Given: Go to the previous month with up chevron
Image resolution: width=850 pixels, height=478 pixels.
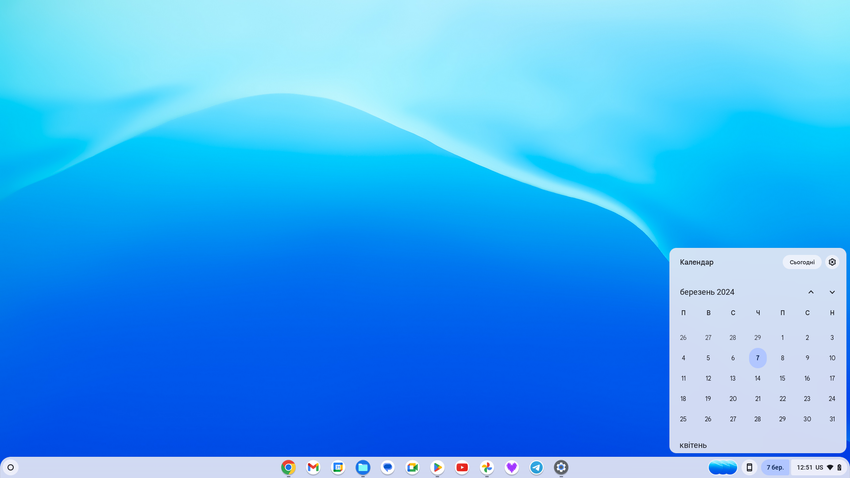Looking at the screenshot, I should (811, 292).
